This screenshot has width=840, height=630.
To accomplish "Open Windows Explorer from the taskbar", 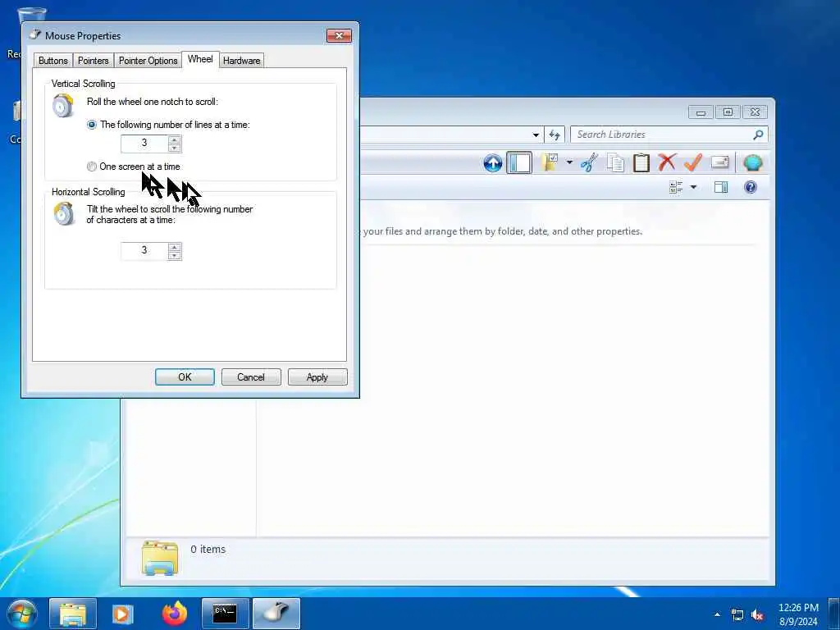I will coord(73,614).
